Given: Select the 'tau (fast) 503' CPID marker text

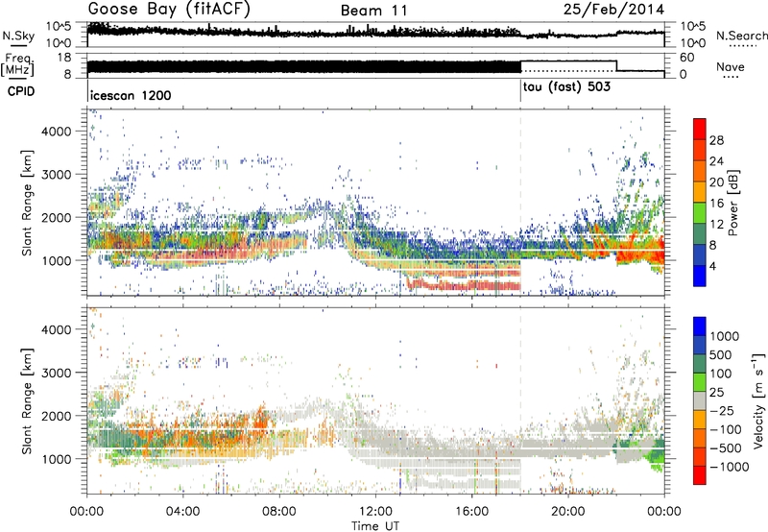Looking at the screenshot, I should [x=566, y=87].
